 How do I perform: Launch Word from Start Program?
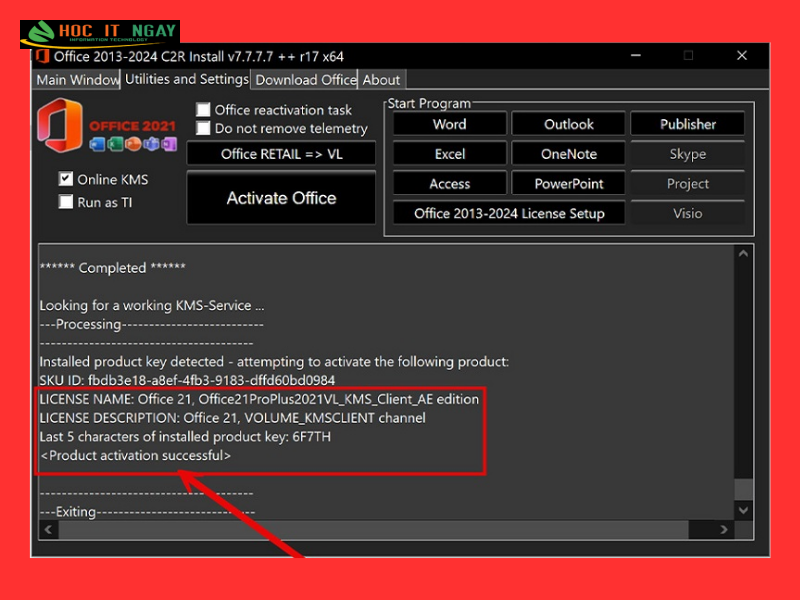449,124
